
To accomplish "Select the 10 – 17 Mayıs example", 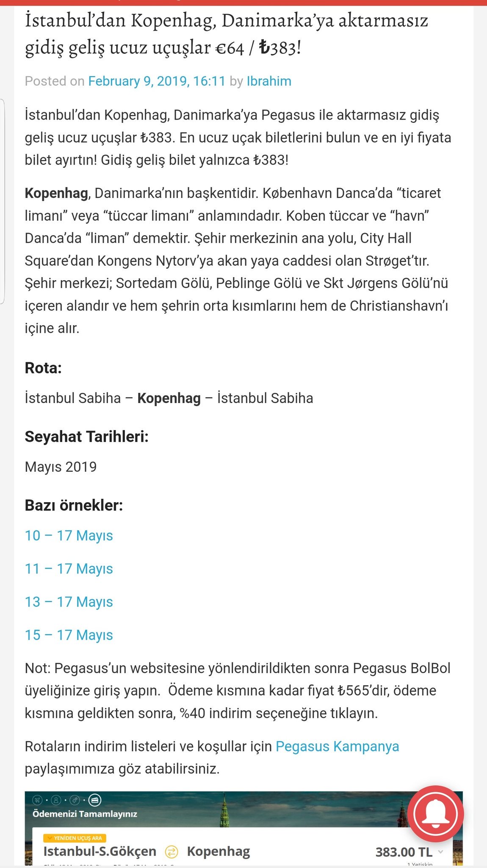I will (69, 536).
